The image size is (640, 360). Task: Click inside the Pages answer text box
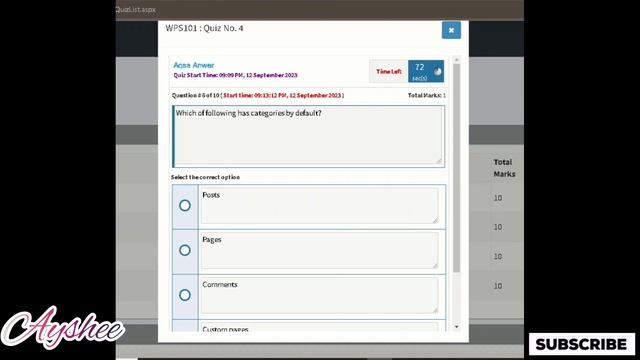(x=319, y=250)
